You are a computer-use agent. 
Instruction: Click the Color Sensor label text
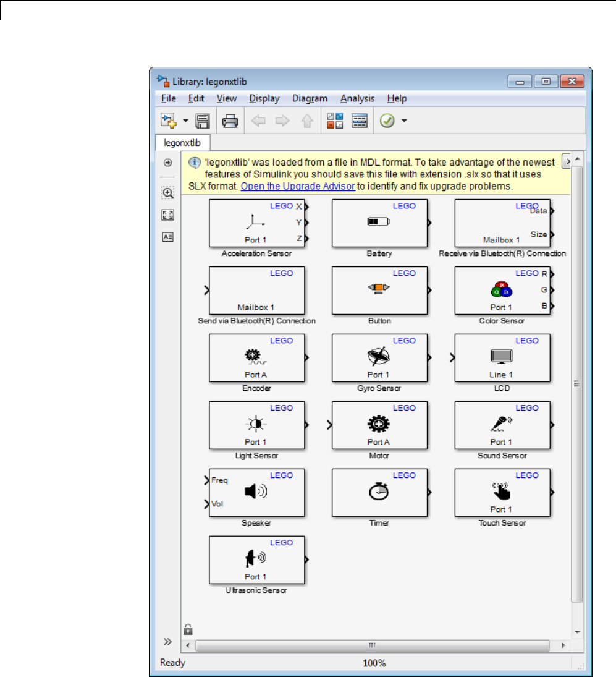[x=502, y=321]
